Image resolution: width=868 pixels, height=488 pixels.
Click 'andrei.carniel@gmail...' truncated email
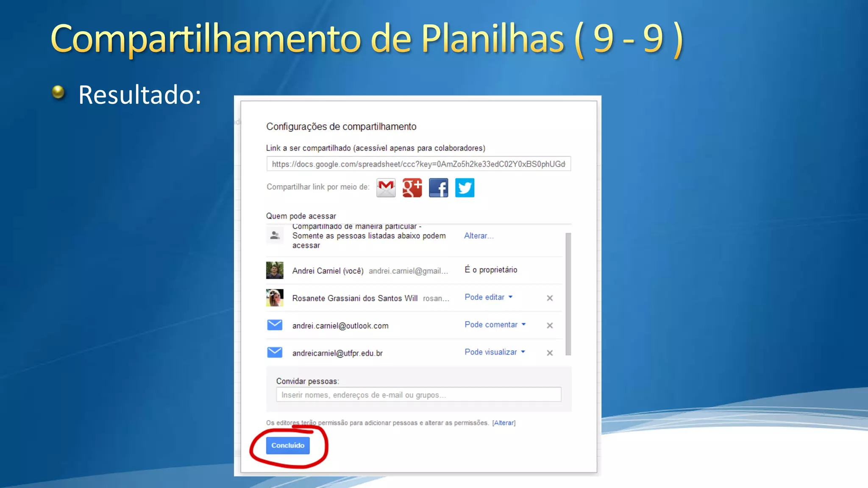tap(408, 271)
